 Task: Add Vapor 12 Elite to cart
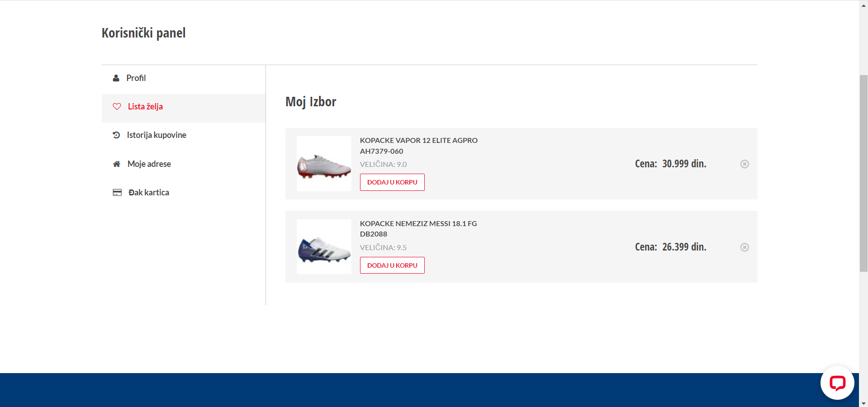392,182
